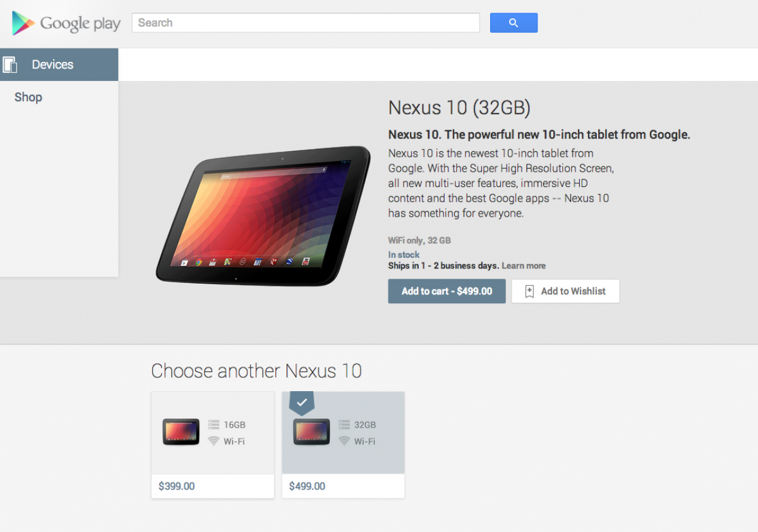Click the Wi-Fi icon on the 32GB card
This screenshot has height=532, width=758.
coord(344,441)
